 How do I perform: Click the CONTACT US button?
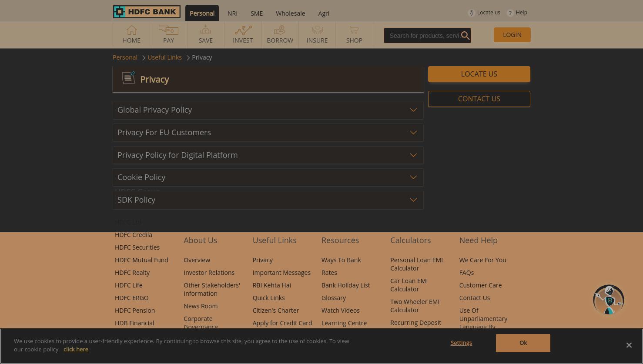click(479, 99)
